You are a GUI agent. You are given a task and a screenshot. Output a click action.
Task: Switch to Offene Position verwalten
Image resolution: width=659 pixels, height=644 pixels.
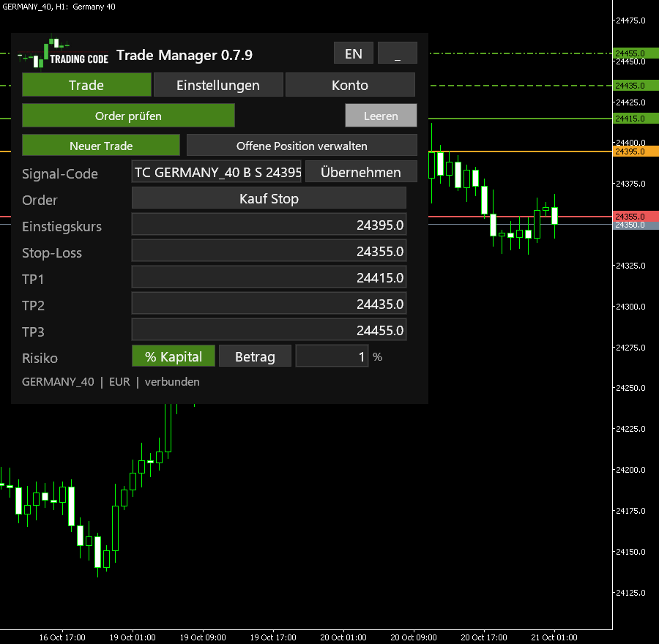click(x=302, y=146)
